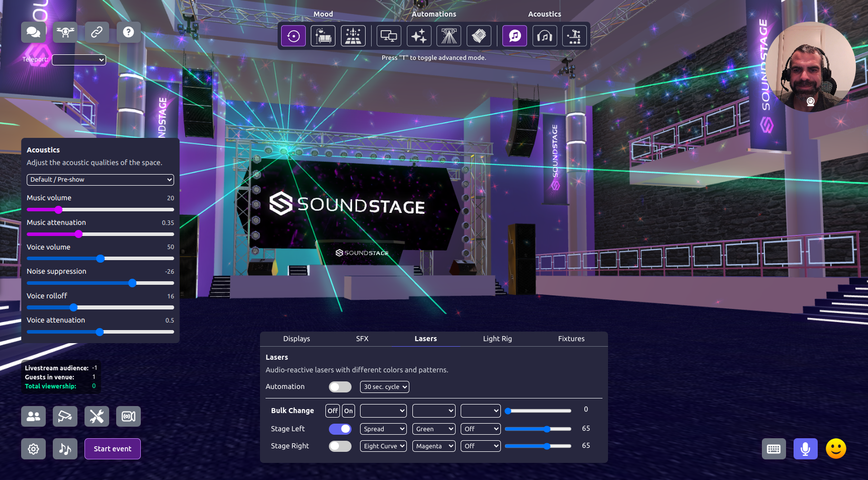Open the laser beams automation icon
The width and height of the screenshot is (868, 480).
click(x=449, y=36)
